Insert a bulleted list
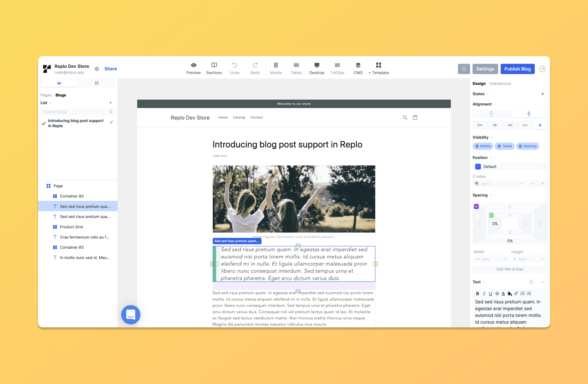This screenshot has width=588, height=384. pos(522,294)
